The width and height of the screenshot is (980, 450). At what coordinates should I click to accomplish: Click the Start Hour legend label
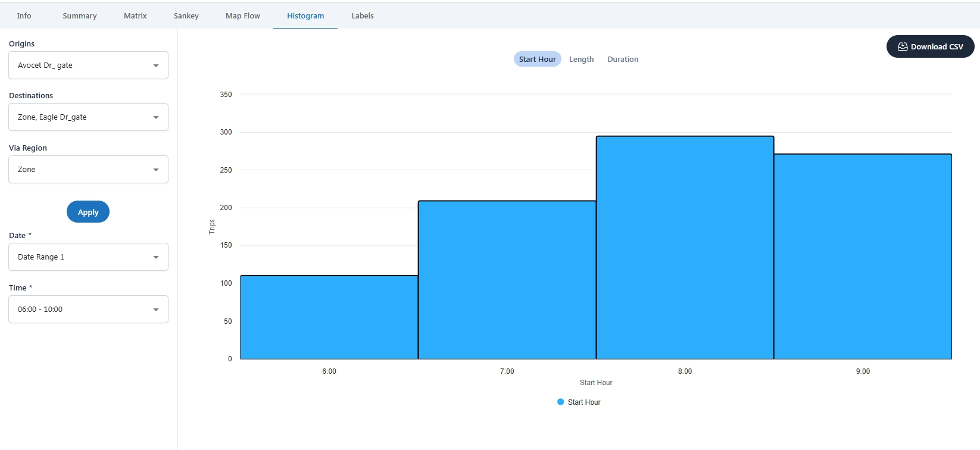click(x=584, y=402)
